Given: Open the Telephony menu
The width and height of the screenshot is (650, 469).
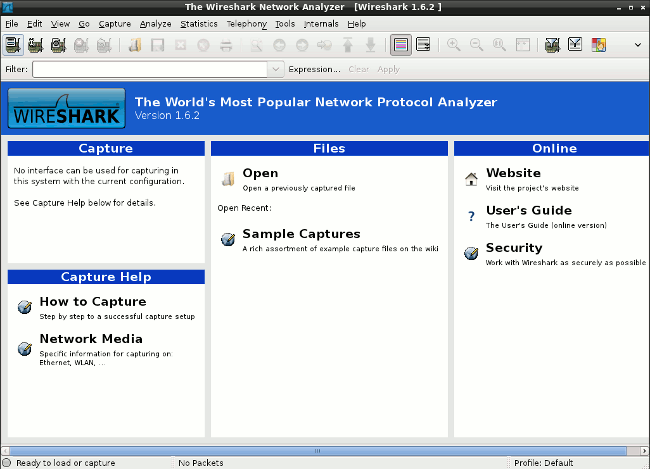Looking at the screenshot, I should click(x=247, y=24).
